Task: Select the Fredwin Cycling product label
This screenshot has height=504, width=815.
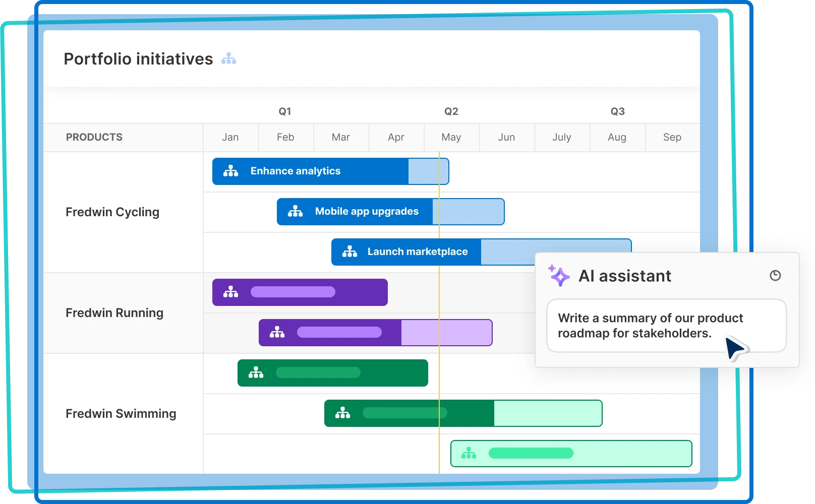Action: (112, 212)
